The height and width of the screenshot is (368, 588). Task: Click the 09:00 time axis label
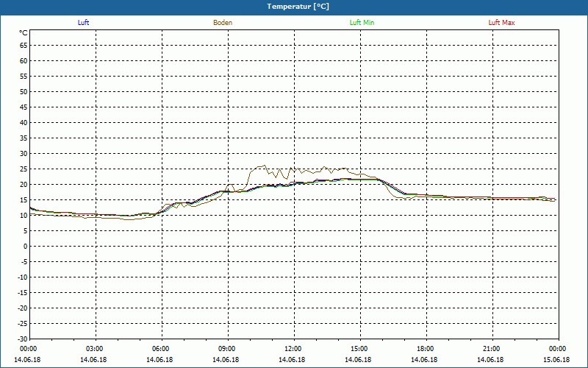tap(227, 349)
